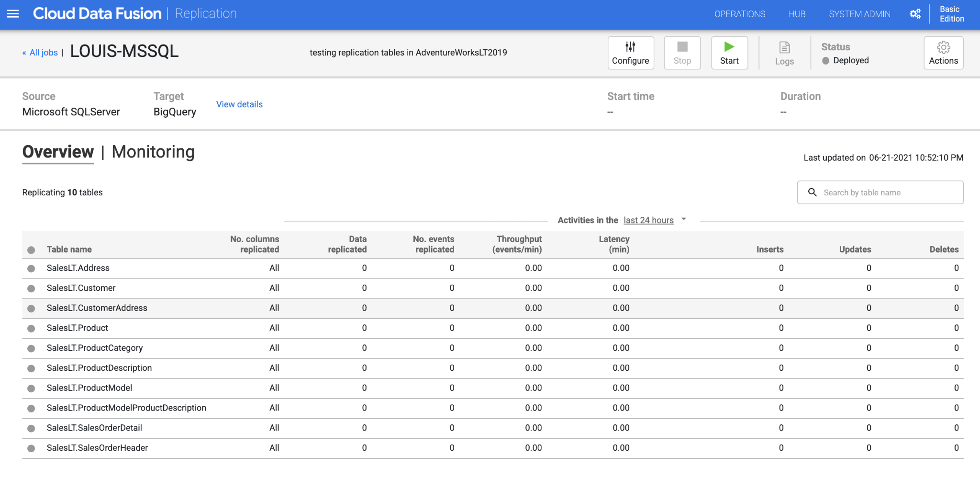Expand the last 24 hours dropdown

pyautogui.click(x=648, y=220)
